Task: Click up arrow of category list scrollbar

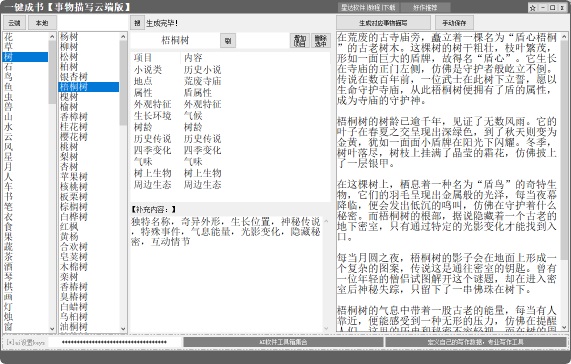Action: click(52, 36)
